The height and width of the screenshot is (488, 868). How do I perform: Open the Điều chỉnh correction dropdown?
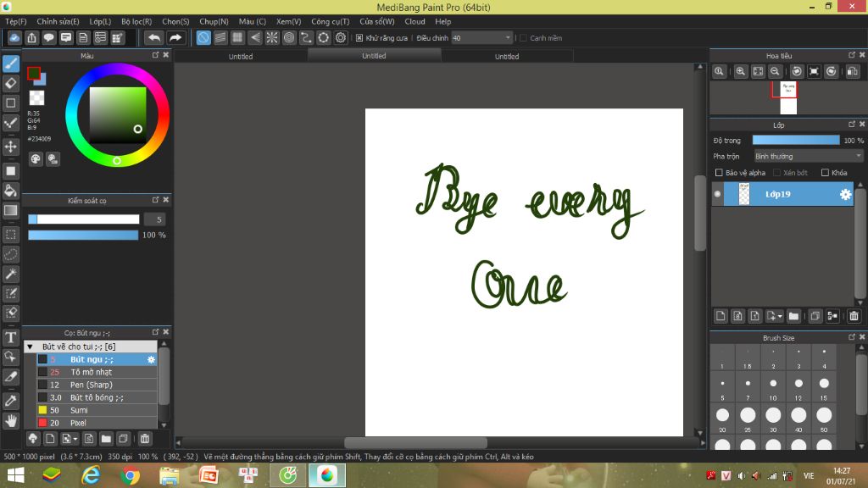pos(481,37)
